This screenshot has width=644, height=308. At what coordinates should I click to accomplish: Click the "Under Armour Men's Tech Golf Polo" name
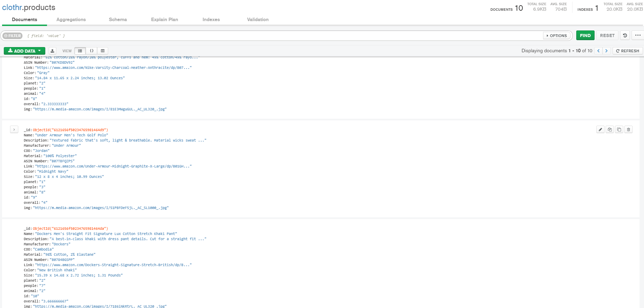point(72,135)
